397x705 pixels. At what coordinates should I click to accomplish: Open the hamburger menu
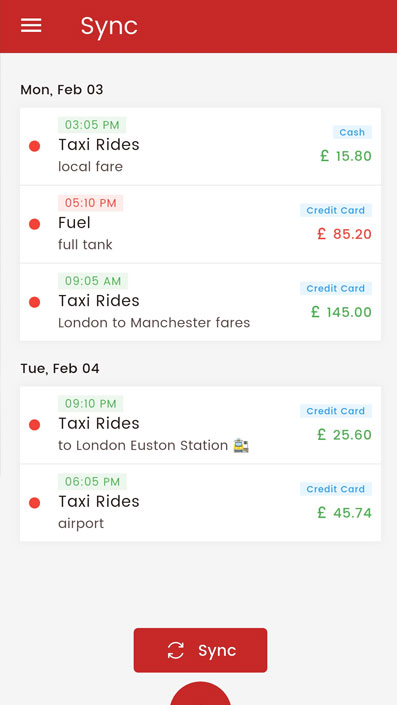click(31, 26)
